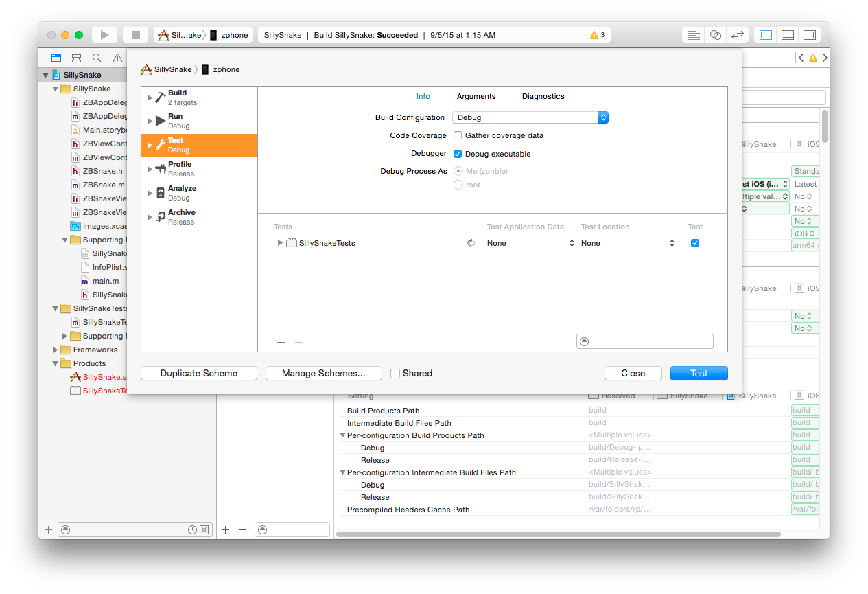Enable Gather coverage data checkbox
Image resolution: width=868 pixels, height=594 pixels.
458,136
